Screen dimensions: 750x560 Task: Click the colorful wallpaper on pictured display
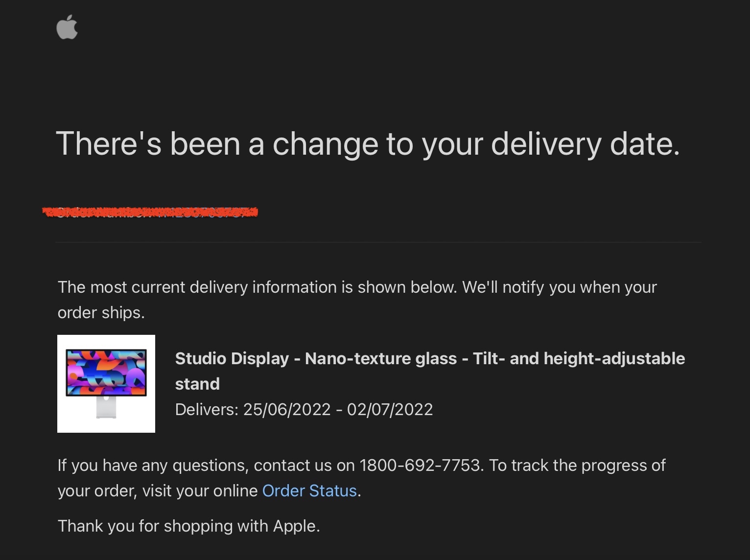point(106,372)
